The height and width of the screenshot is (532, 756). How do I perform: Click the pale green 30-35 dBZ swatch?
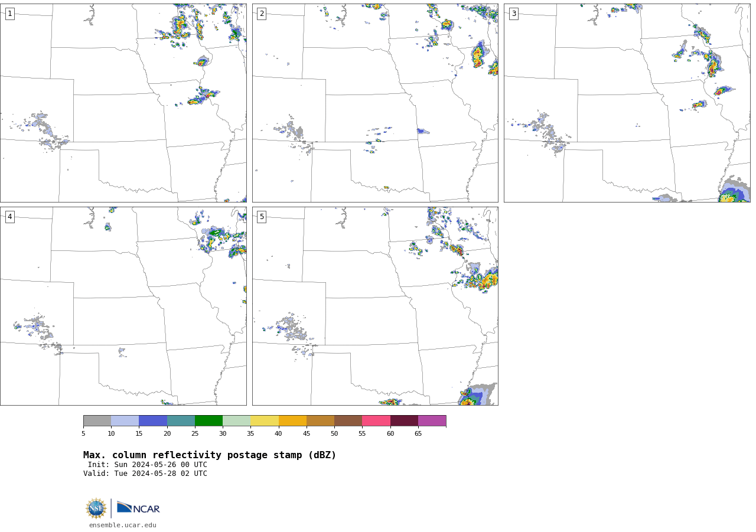(x=237, y=421)
